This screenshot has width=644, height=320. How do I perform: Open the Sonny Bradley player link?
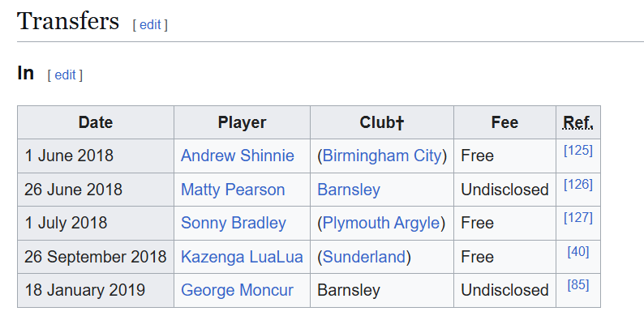(x=234, y=223)
